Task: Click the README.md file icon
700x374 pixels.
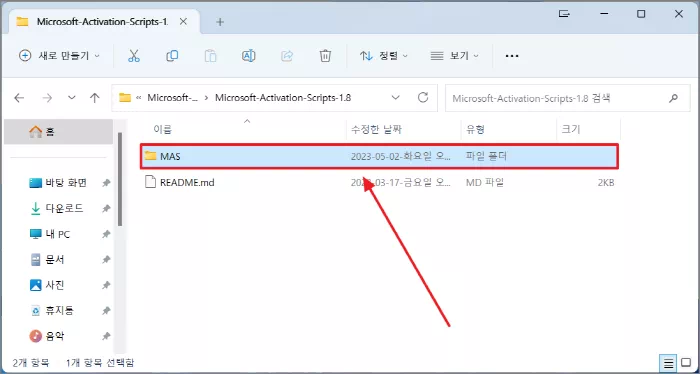Action: tap(151, 182)
